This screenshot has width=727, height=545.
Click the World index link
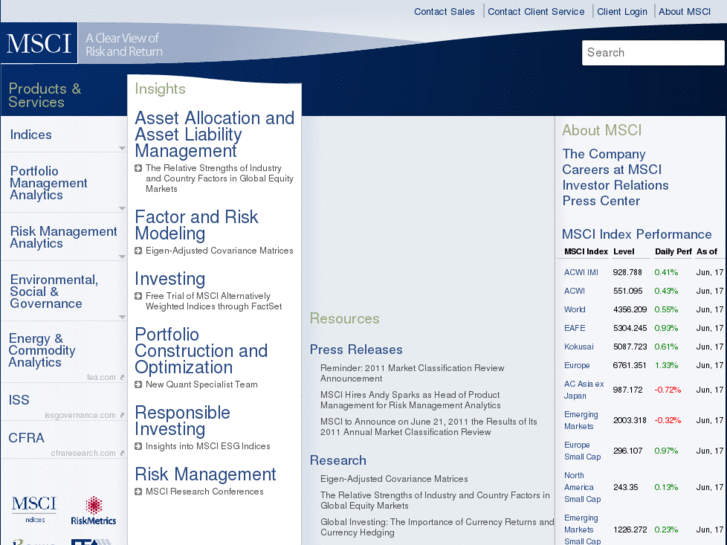click(x=574, y=310)
